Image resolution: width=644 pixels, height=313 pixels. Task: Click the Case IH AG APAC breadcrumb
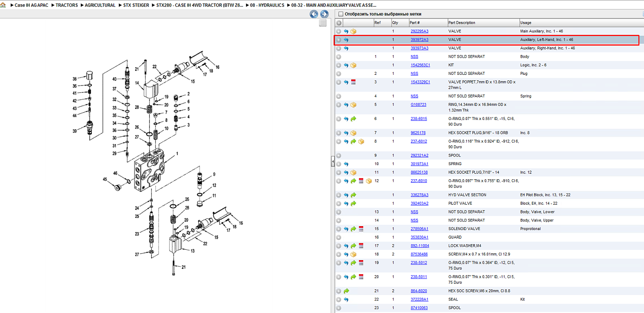[31, 6]
